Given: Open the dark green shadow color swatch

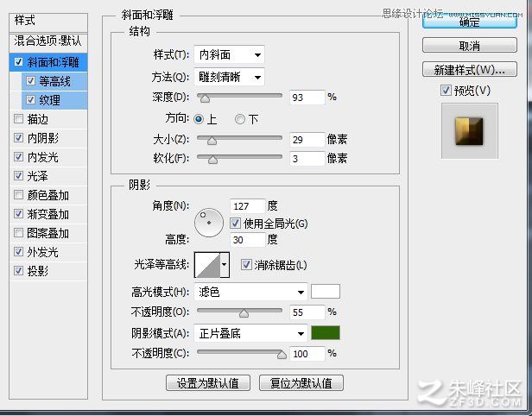Looking at the screenshot, I should [326, 333].
